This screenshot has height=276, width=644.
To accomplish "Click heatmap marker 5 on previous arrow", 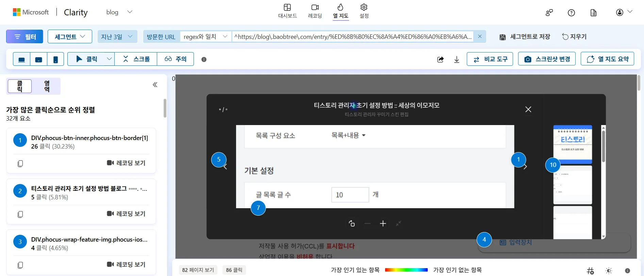I will pos(219,159).
